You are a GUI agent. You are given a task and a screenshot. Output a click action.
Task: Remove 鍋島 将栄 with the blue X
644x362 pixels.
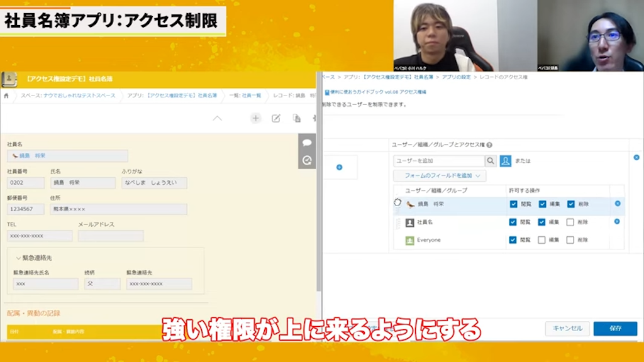click(616, 204)
